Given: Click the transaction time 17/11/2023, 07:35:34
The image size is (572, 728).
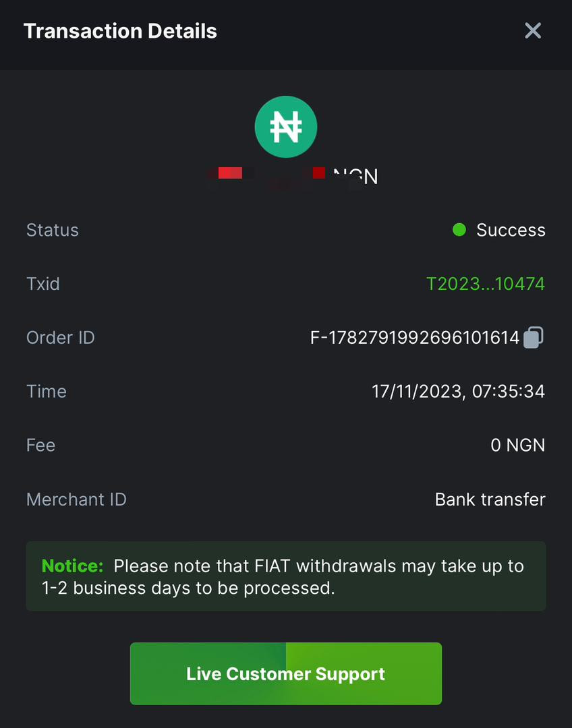Looking at the screenshot, I should click(458, 392).
